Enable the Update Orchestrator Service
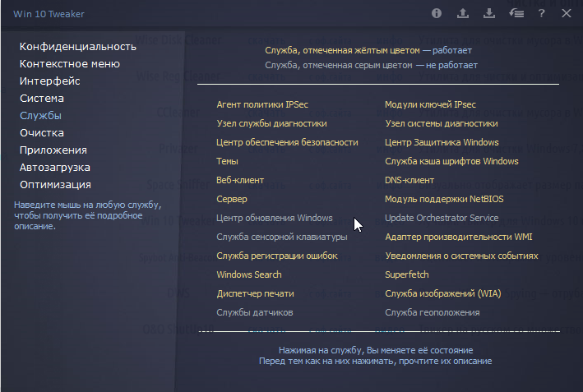 coord(442,218)
